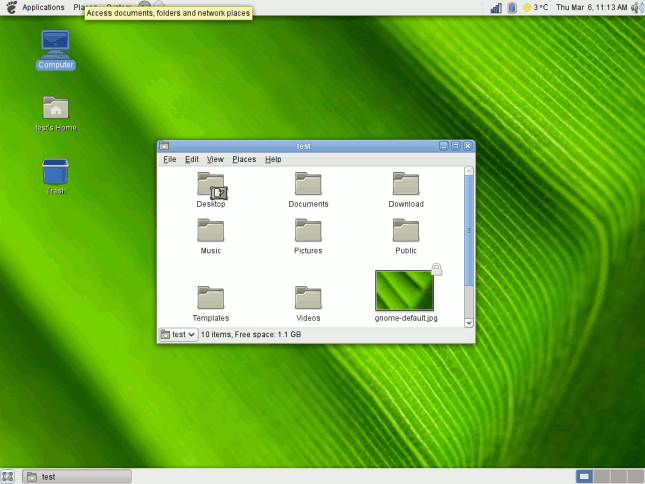Open the File menu
This screenshot has width=645, height=484.
coord(170,159)
